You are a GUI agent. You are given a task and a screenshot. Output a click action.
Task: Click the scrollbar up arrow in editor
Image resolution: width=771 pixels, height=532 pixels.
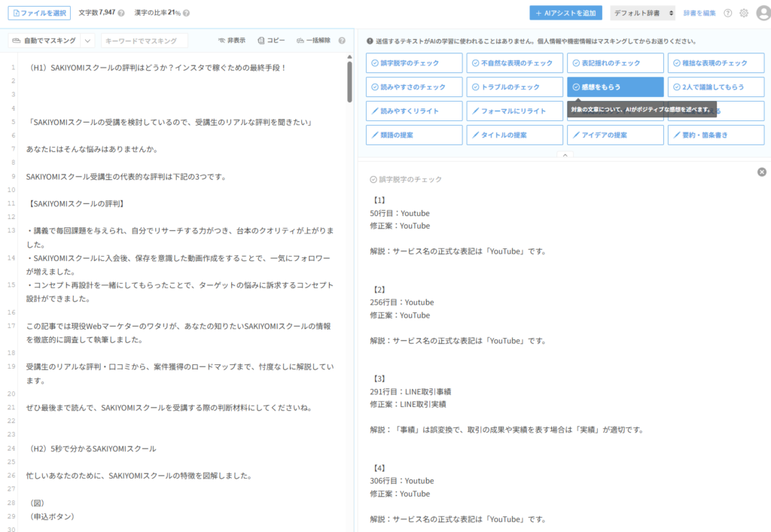pyautogui.click(x=349, y=57)
